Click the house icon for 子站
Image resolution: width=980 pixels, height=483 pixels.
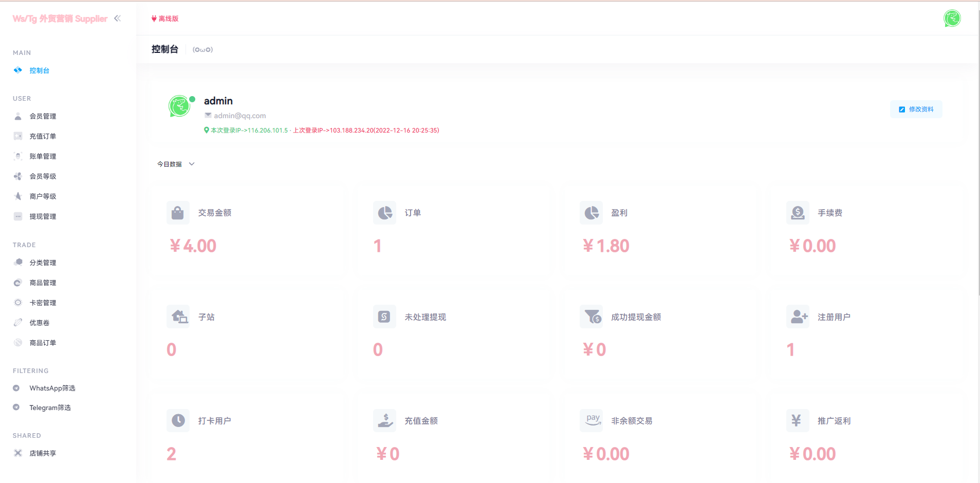coord(178,317)
